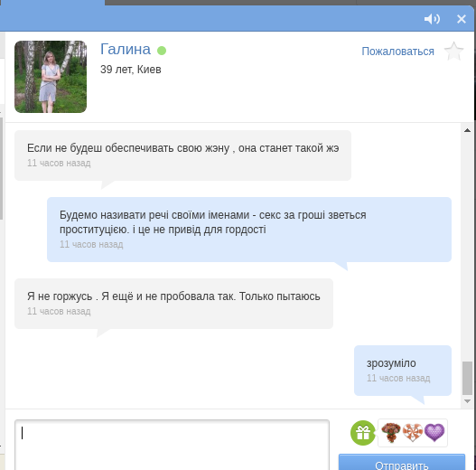This screenshot has width=476, height=470.
Task: Click the chat scrollbar down arrow
Action: point(467,401)
